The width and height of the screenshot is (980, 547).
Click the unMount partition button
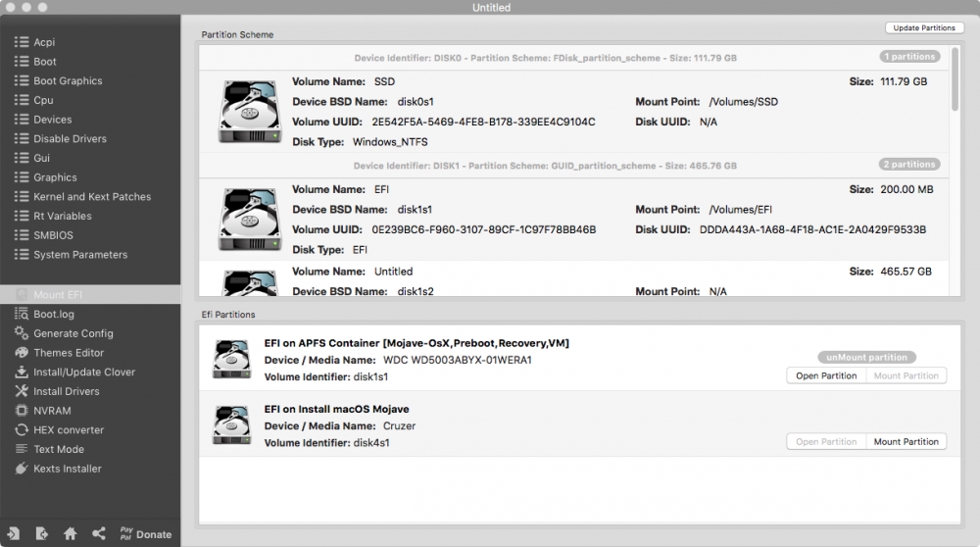(x=867, y=357)
